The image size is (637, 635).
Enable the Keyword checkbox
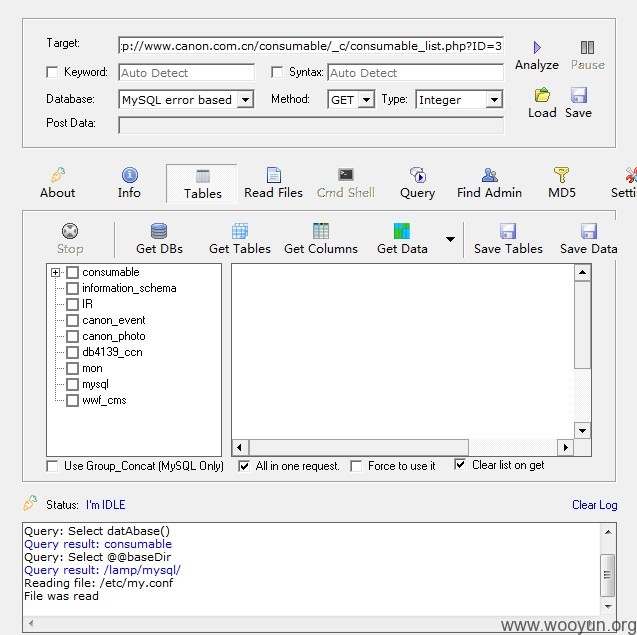pos(52,72)
